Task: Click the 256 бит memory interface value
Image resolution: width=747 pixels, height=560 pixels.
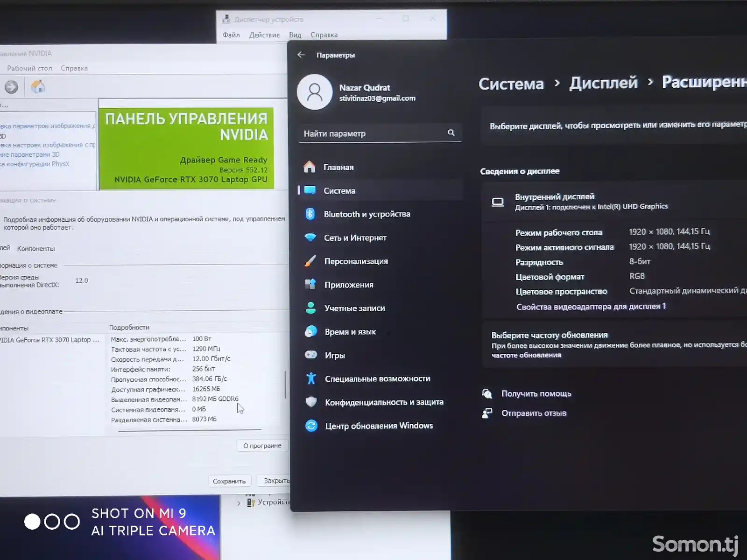Action: click(x=204, y=369)
